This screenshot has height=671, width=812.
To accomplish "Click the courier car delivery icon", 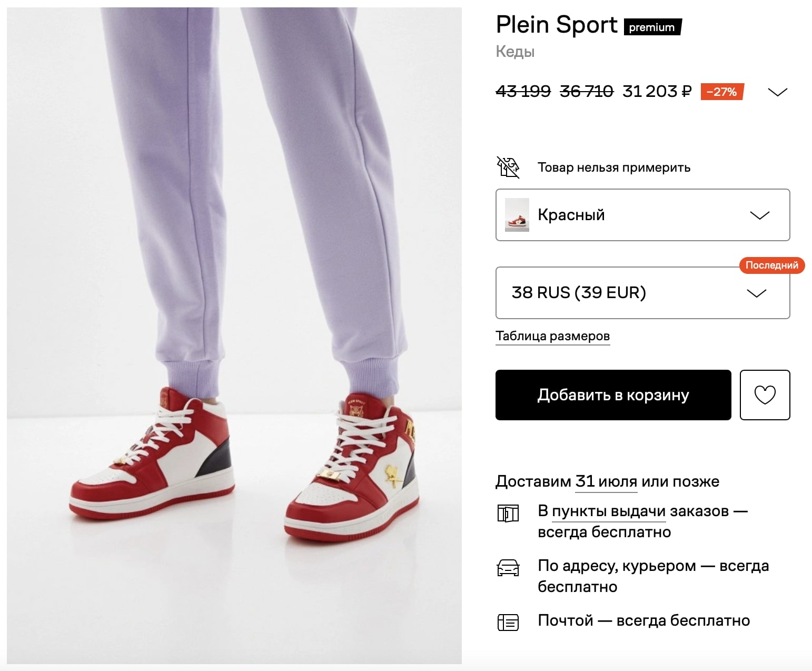I will (508, 568).
